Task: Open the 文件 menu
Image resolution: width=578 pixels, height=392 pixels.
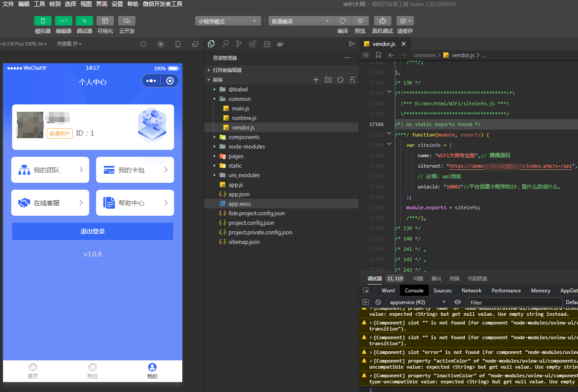Action: (x=8, y=4)
